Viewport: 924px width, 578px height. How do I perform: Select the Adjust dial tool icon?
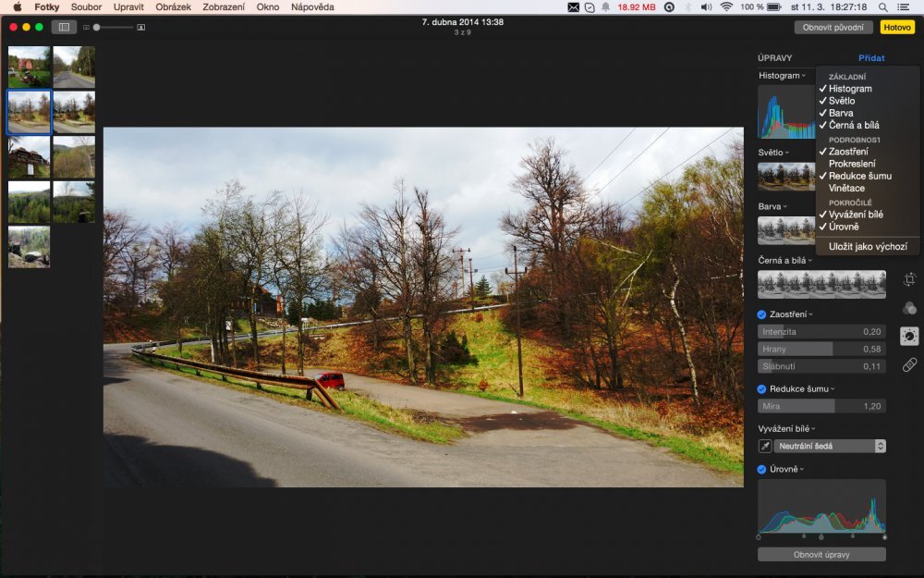point(909,337)
